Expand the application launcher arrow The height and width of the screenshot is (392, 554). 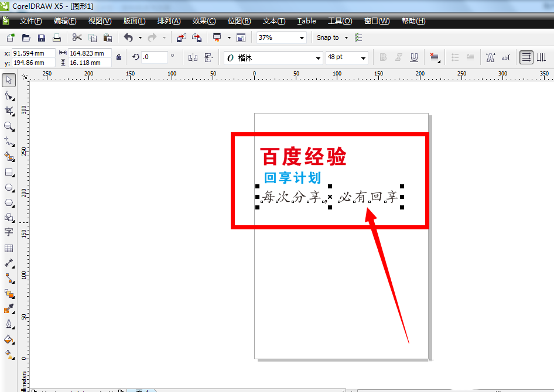(229, 38)
